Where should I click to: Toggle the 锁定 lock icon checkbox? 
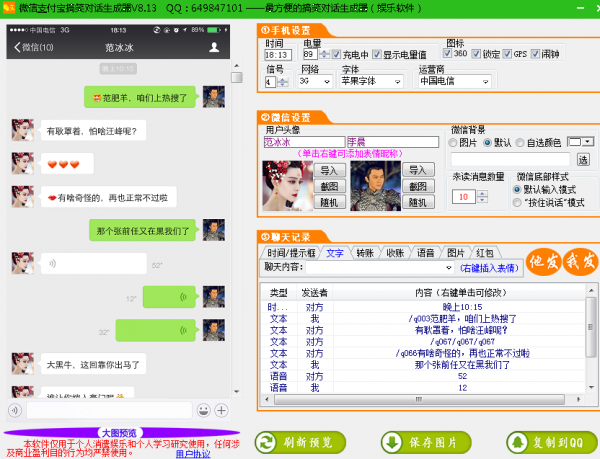(476, 54)
